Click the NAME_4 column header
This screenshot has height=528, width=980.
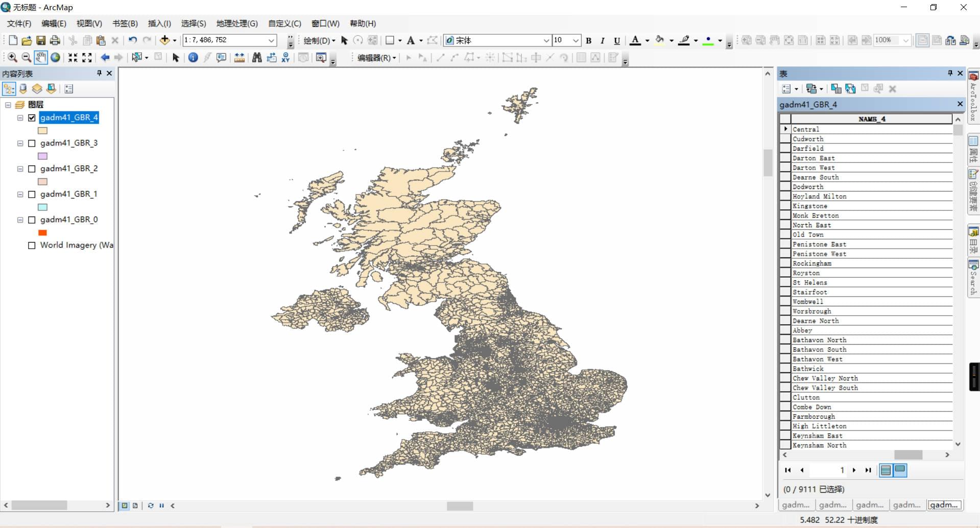(x=872, y=119)
